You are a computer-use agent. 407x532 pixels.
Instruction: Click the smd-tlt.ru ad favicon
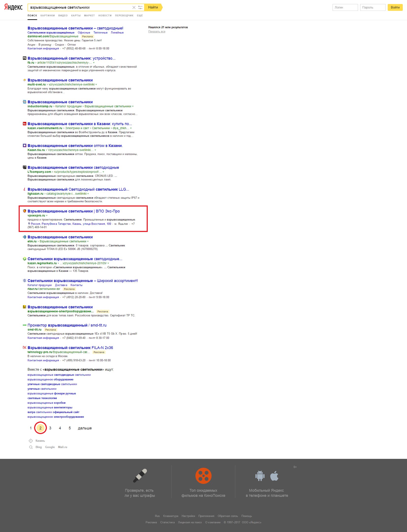pyautogui.click(x=24, y=325)
